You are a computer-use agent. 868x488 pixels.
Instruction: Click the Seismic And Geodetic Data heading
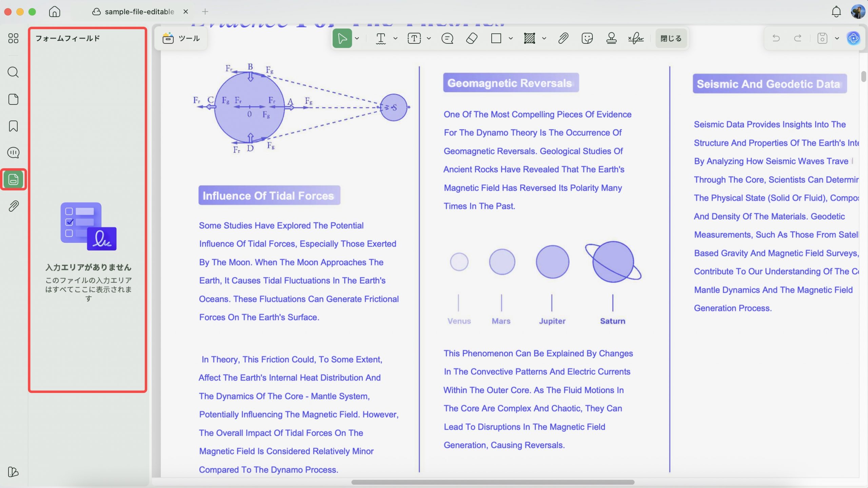(769, 84)
